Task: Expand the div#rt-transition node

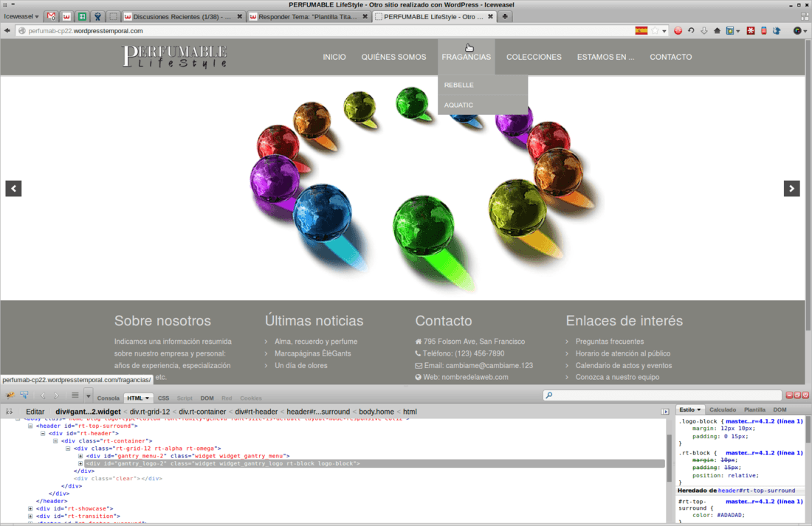Action: 30,516
